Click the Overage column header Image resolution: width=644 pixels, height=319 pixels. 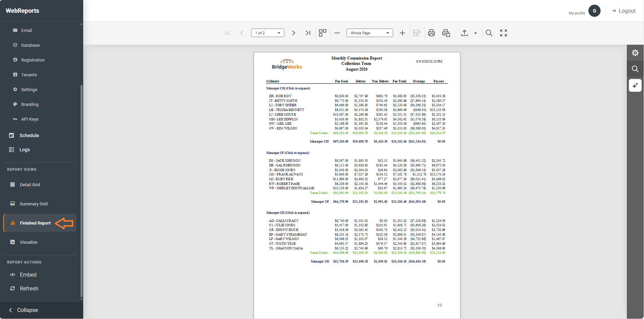pyautogui.click(x=419, y=81)
